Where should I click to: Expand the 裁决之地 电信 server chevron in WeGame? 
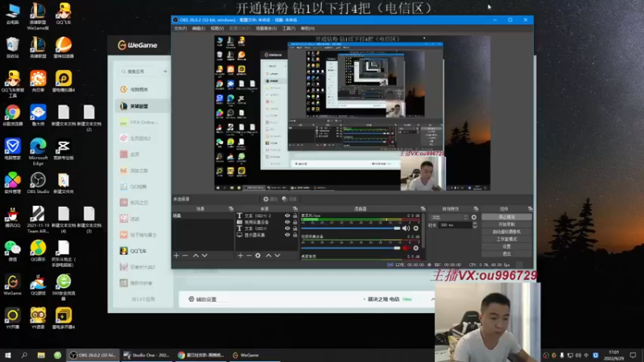432,299
